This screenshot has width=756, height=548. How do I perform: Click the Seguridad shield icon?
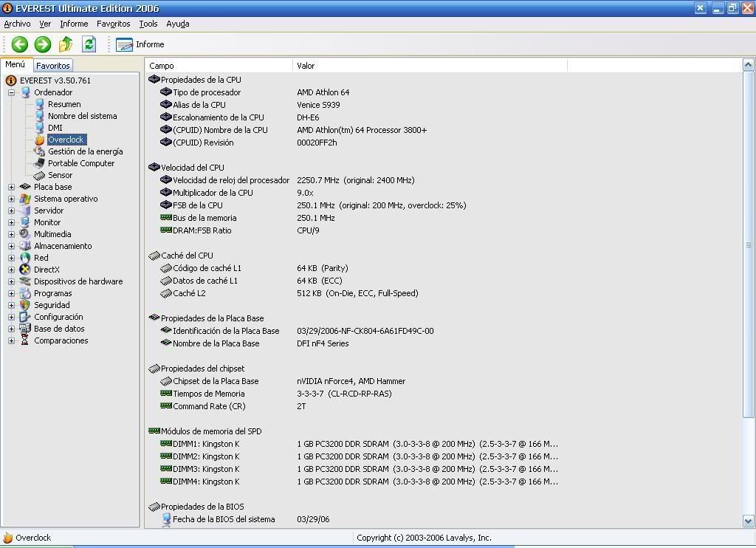point(25,305)
